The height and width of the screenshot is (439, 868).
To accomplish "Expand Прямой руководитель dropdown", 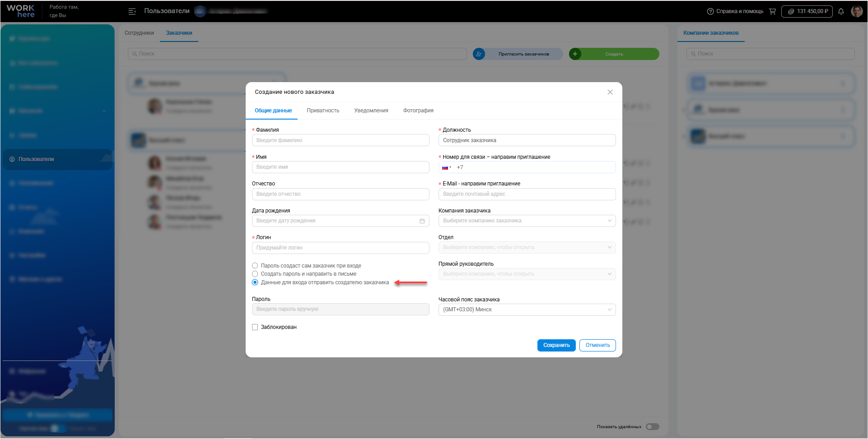I will pyautogui.click(x=527, y=274).
